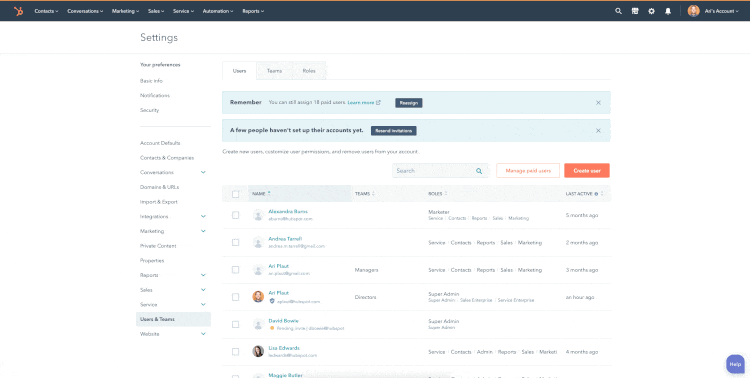Expand Marketing in the settings sidebar
Image resolution: width=750 pixels, height=378 pixels.
[x=203, y=231]
